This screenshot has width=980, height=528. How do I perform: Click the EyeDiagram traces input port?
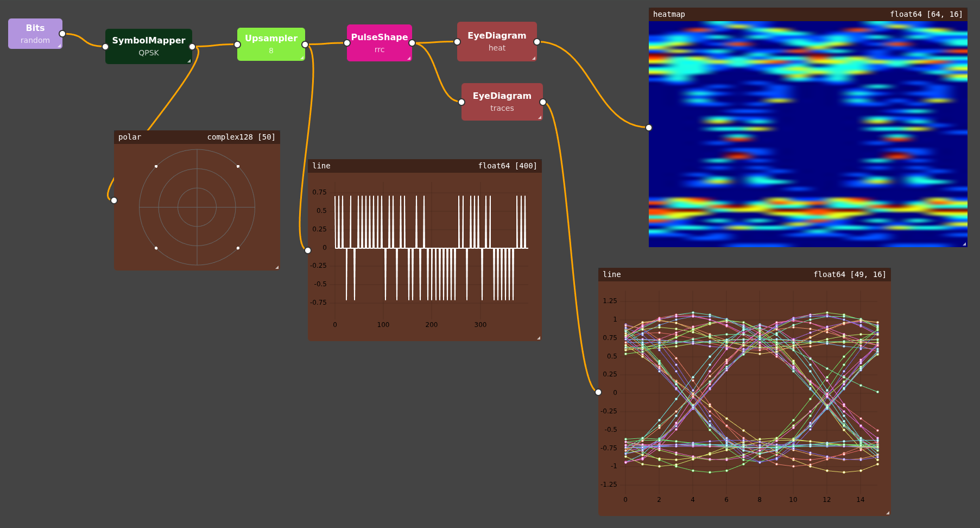click(x=461, y=102)
